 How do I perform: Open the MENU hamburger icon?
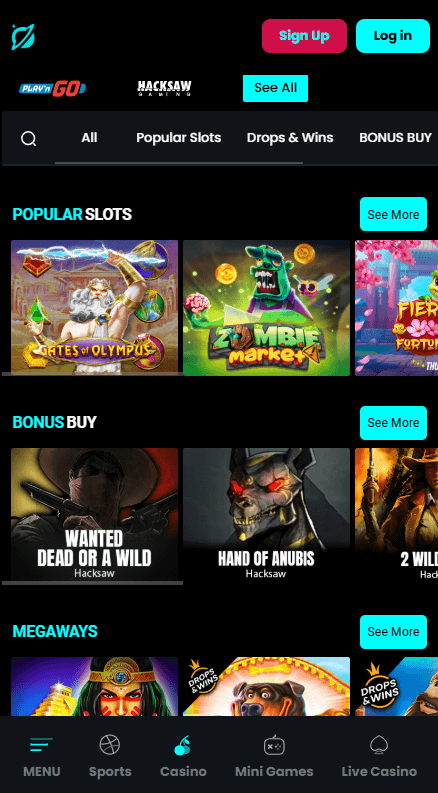41,744
